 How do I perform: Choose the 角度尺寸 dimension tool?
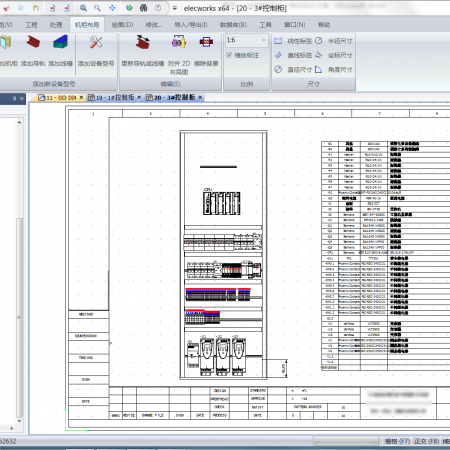coord(334,69)
